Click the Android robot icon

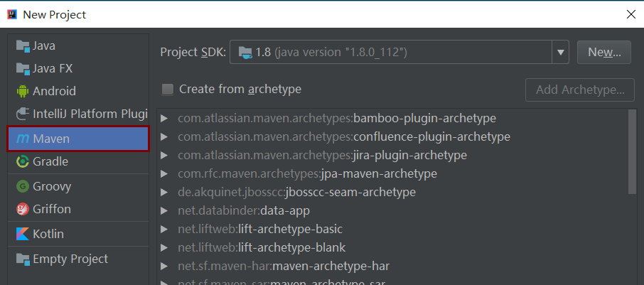coord(23,91)
